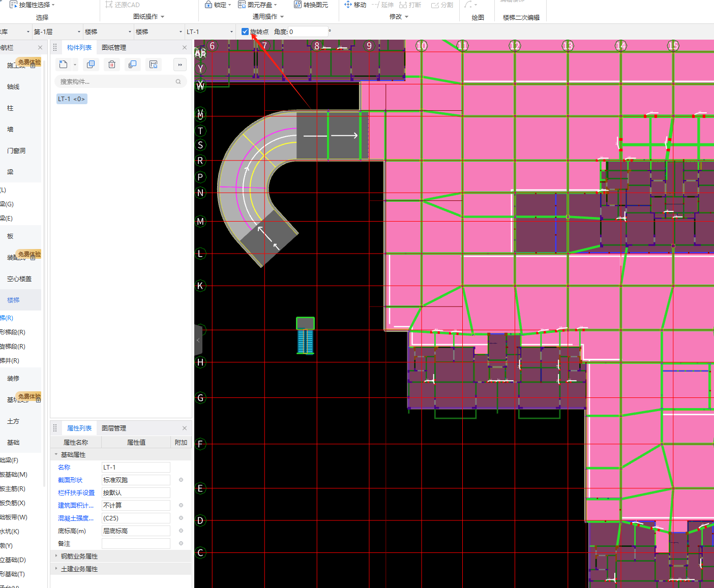Open the new component dropdown arrow

pyautogui.click(x=75, y=65)
